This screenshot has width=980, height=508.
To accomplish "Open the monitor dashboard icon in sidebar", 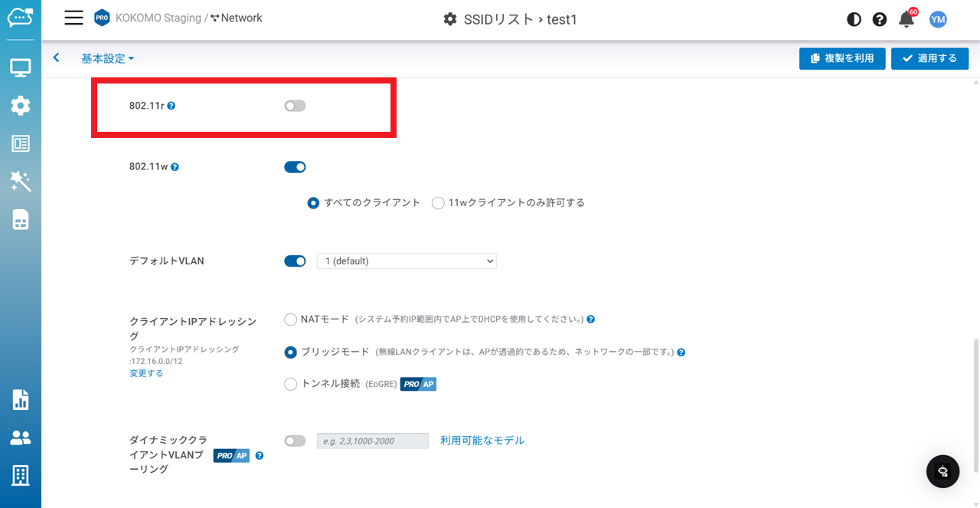I will click(21, 68).
